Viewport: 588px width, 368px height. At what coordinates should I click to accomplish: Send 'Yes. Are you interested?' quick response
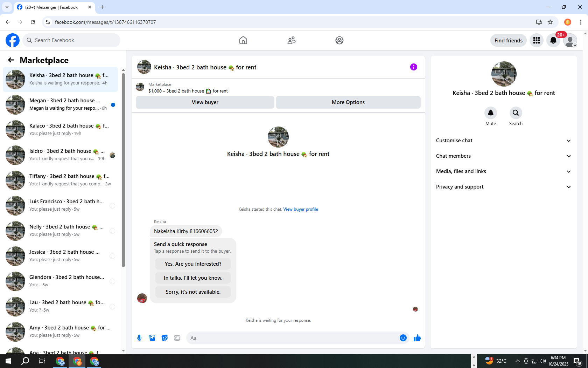[x=193, y=264]
